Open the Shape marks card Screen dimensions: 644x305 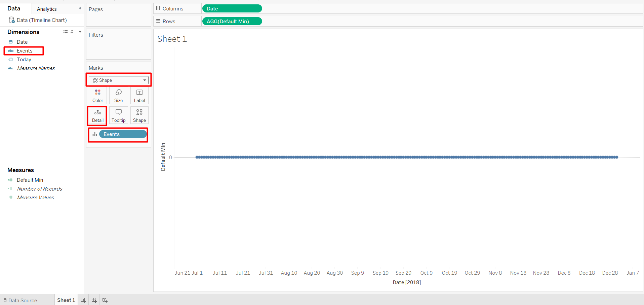click(x=139, y=115)
